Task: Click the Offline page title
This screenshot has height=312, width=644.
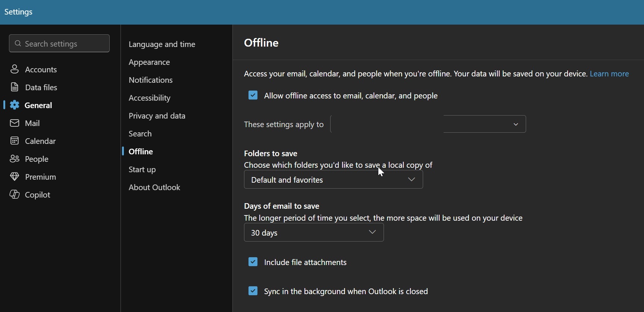Action: 261,43
